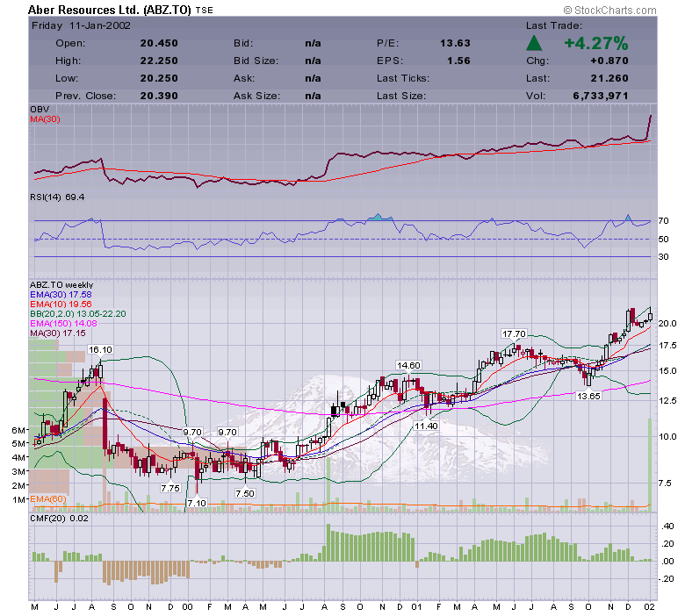Image resolution: width=685 pixels, height=616 pixels.
Task: Click the Vol value 6,733,971
Action: 601,96
